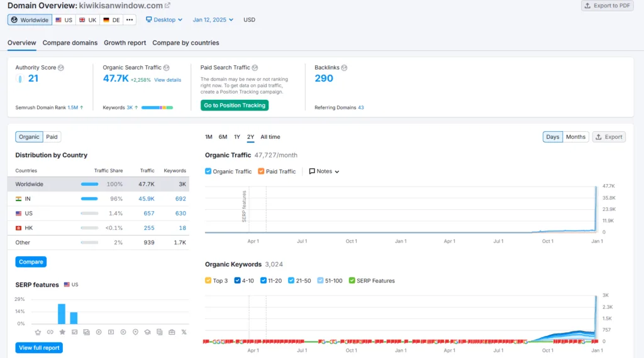Image resolution: width=644 pixels, height=358 pixels.
Task: Click IN keywords value 692
Action: pos(180,199)
